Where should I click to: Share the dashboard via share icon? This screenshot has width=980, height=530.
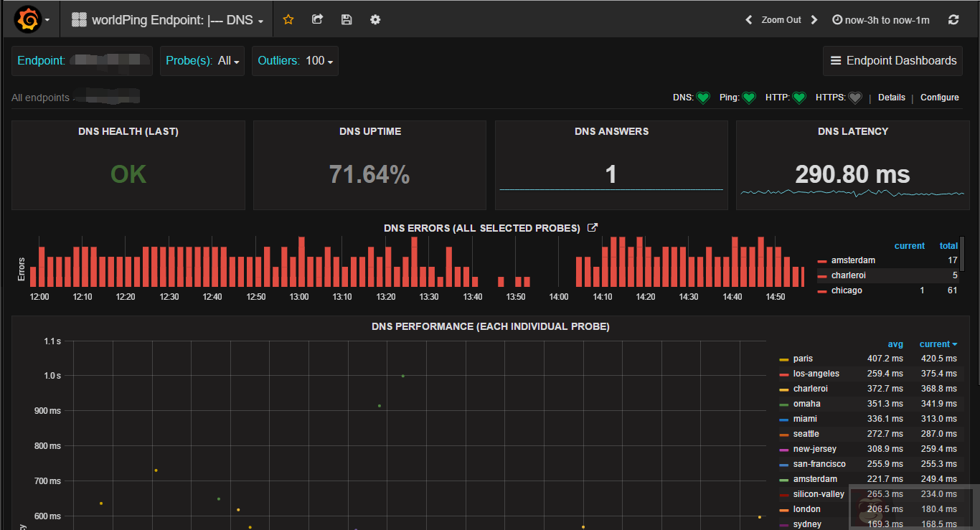coord(317,19)
